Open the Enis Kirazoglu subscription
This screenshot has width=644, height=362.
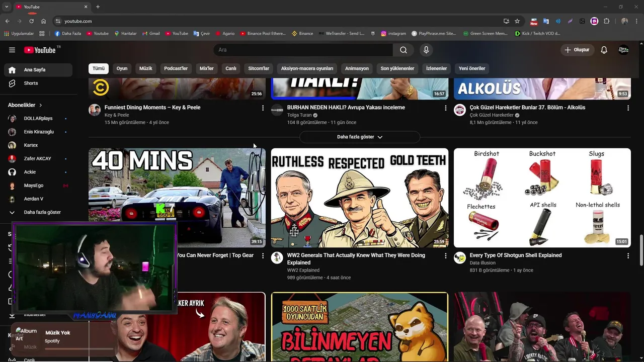click(x=38, y=132)
